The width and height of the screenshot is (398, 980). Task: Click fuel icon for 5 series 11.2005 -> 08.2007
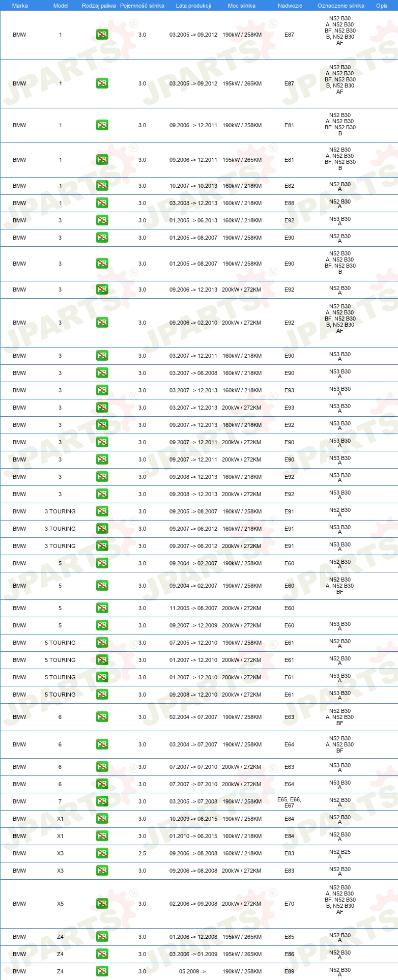pyautogui.click(x=102, y=608)
